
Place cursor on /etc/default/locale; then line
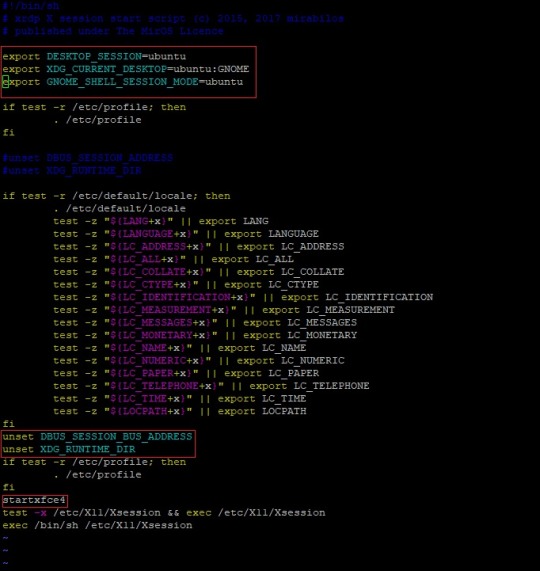(116, 196)
